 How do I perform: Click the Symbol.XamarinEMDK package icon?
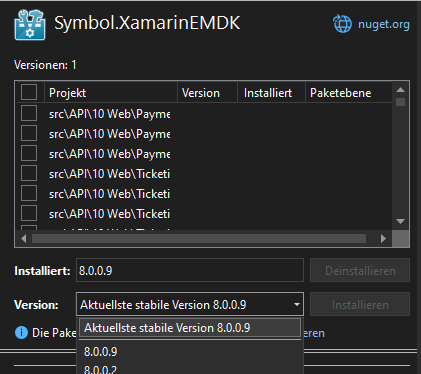pos(30,25)
